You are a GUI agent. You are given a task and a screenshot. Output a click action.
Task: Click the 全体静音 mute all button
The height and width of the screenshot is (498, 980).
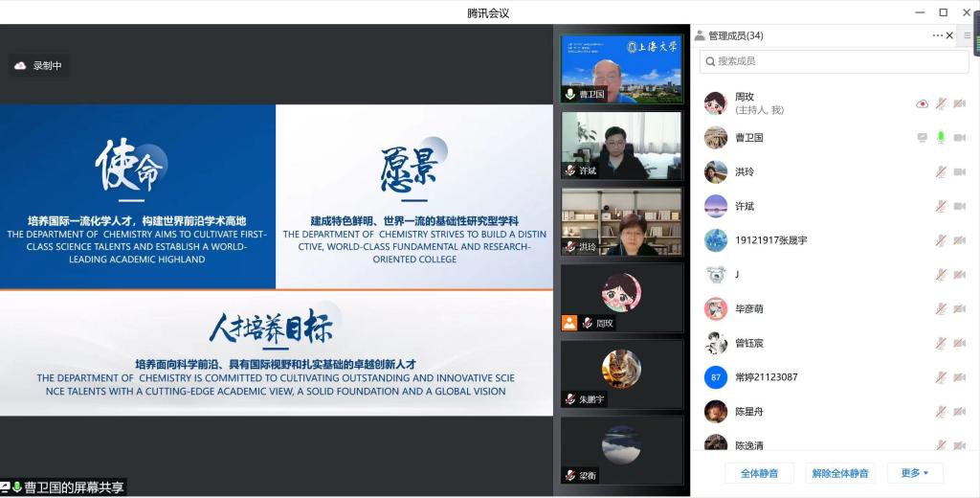tap(759, 473)
